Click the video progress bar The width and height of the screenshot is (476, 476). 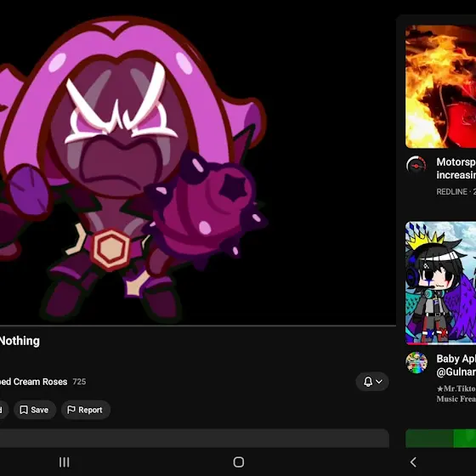(x=198, y=326)
